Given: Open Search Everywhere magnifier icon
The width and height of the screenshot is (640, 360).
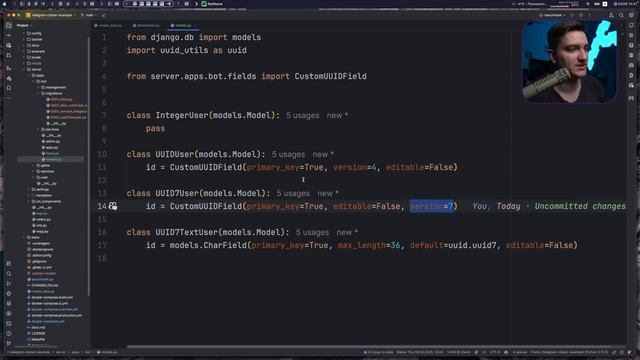Looking at the screenshot, I should coord(621,15).
